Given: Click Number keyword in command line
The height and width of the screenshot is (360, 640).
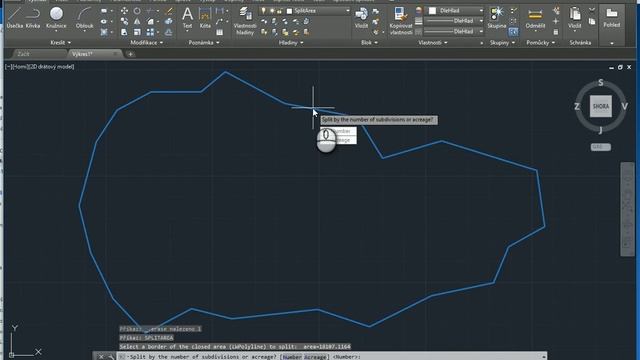Looking at the screenshot, I should point(293,357).
